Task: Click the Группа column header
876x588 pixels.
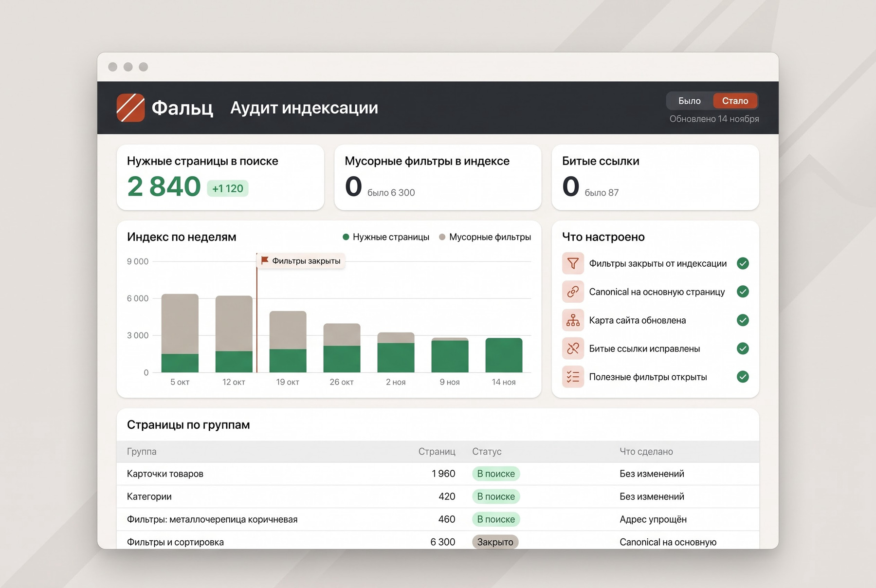Action: click(142, 452)
